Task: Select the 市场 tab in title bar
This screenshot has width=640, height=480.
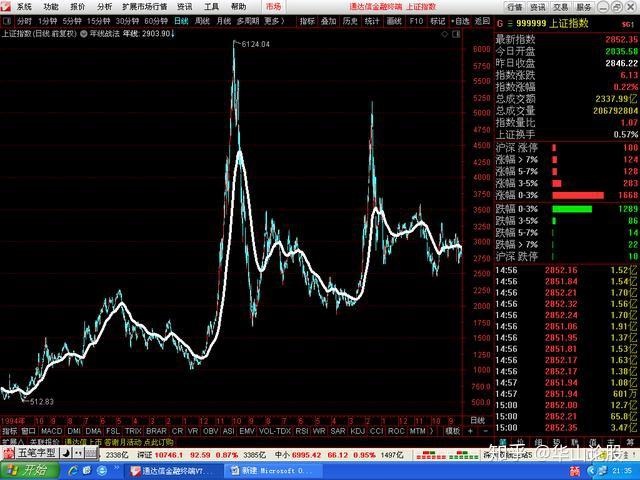Action: click(x=273, y=7)
